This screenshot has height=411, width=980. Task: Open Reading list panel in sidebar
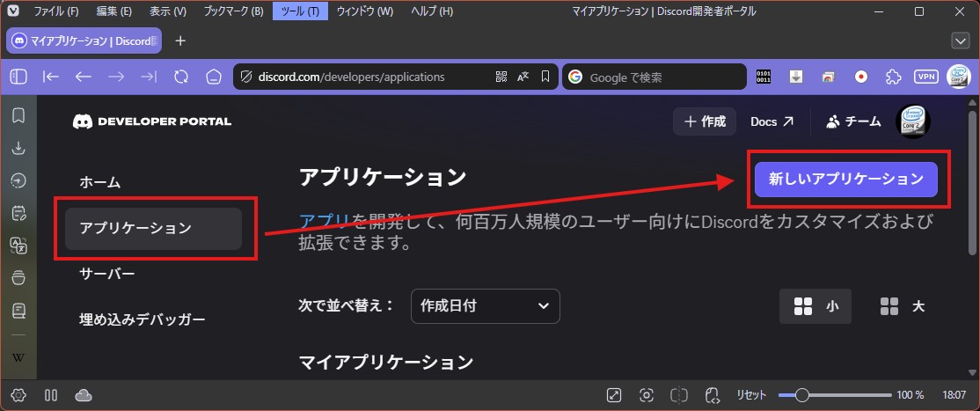[x=18, y=311]
